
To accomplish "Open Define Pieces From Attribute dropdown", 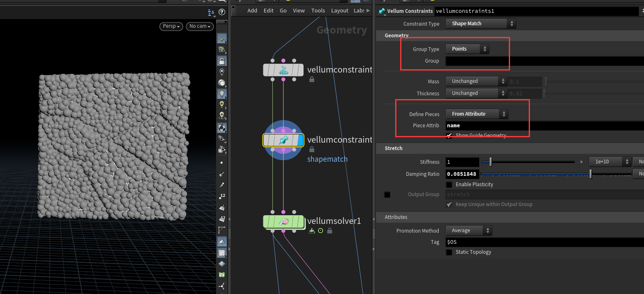I will [477, 114].
